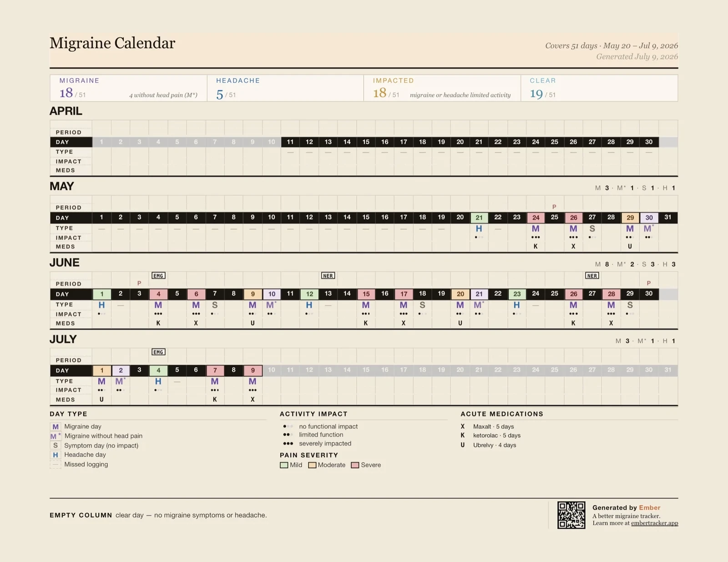Click the Headache day legend icon
Image resolution: width=728 pixels, height=562 pixels.
click(56, 455)
